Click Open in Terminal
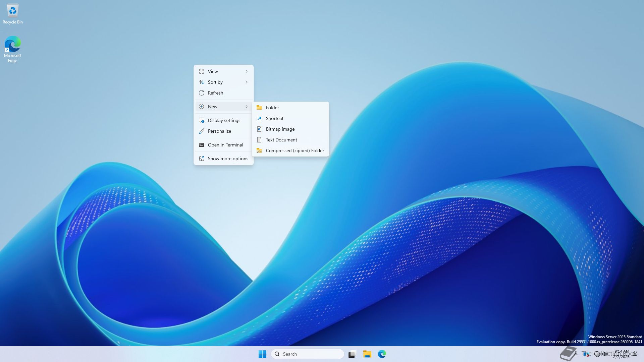This screenshot has height=362, width=644. click(225, 145)
